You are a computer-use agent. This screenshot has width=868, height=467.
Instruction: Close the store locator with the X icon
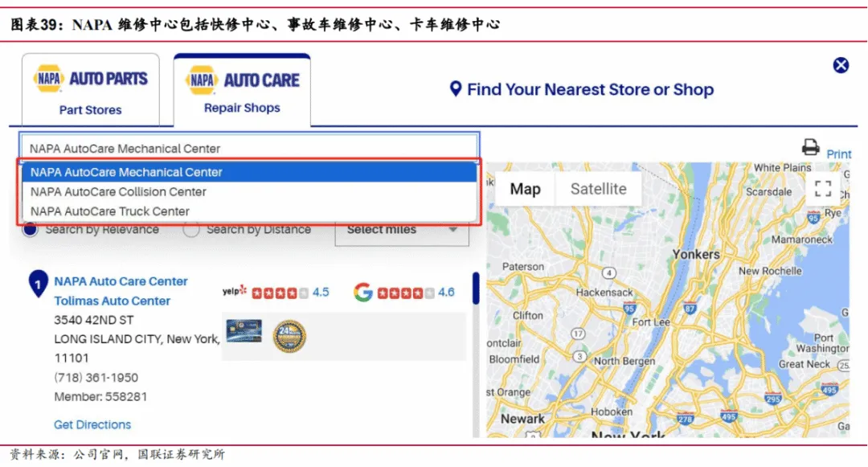(841, 65)
